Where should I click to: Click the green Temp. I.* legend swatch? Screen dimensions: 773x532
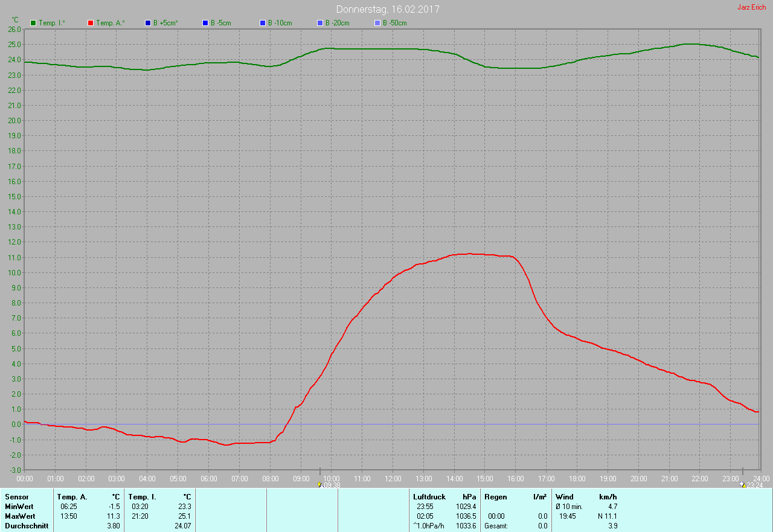33,23
